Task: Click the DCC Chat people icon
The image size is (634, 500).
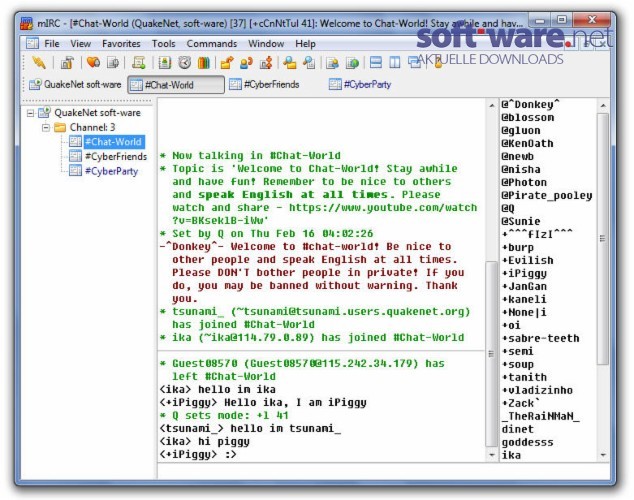Action: pos(246,63)
